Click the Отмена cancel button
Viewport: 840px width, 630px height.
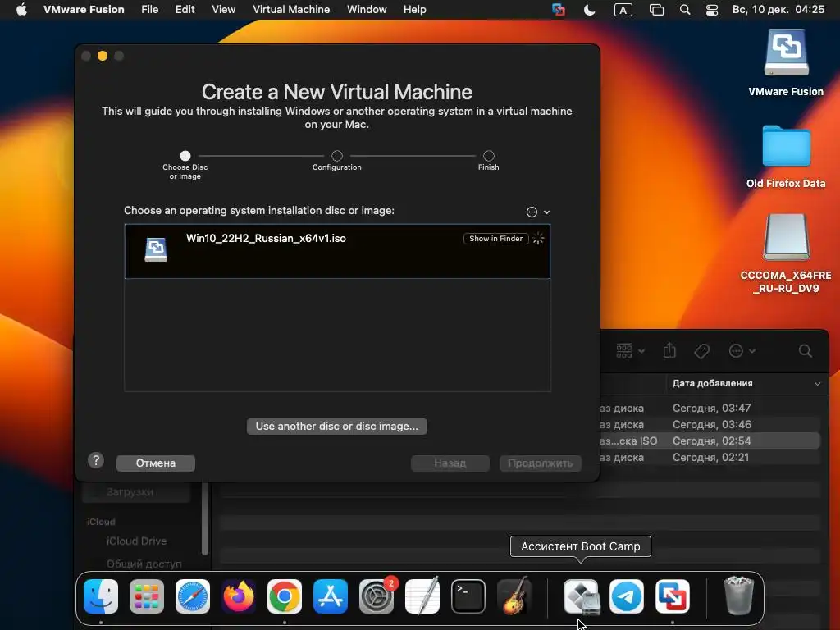click(155, 463)
